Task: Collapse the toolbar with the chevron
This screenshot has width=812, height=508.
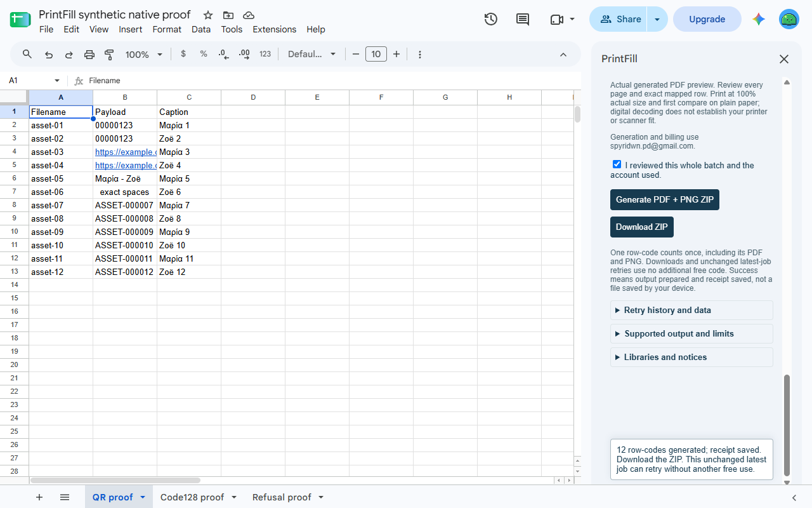Action: (x=563, y=55)
